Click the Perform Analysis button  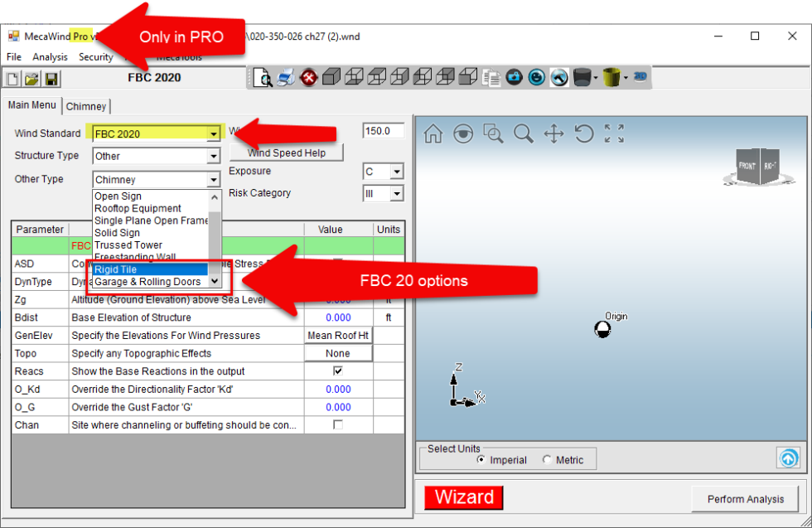(745, 499)
